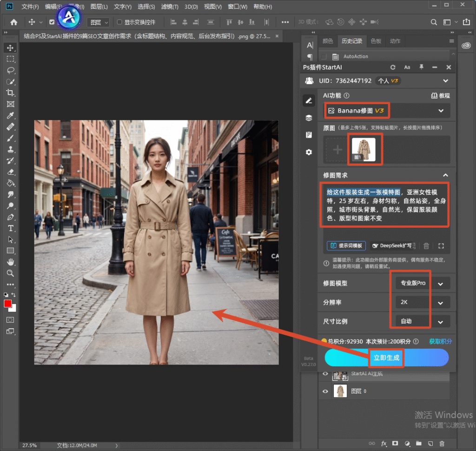Open StartAI settings gear in sidebar
The image size is (476, 451).
pos(309,152)
